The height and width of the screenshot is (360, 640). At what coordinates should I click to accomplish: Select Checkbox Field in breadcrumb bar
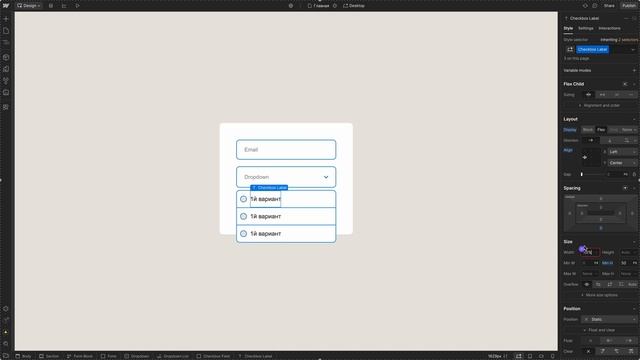click(213, 356)
